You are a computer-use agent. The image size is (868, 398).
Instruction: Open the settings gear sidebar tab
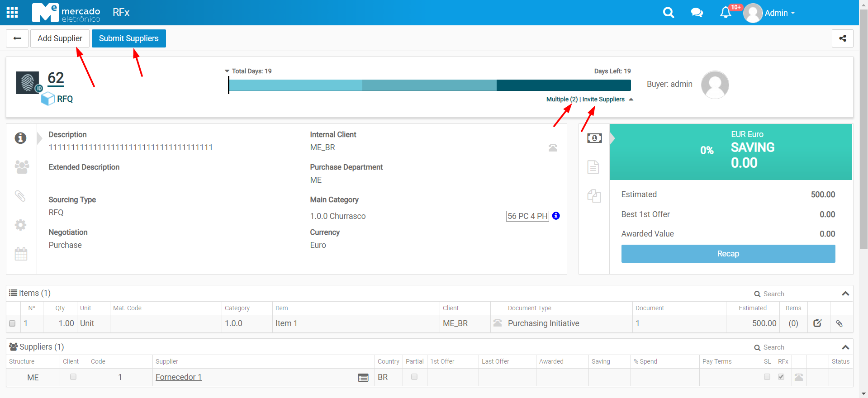coord(20,225)
